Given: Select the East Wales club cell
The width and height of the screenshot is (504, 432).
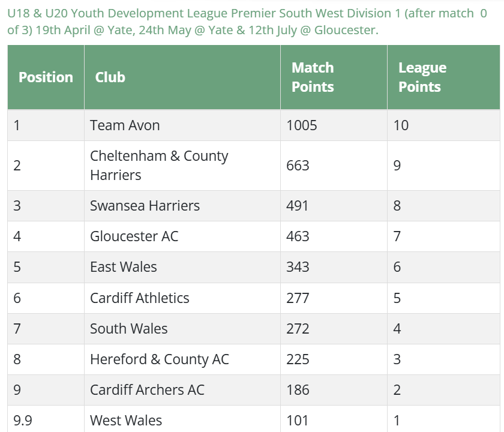Looking at the screenshot, I should pyautogui.click(x=123, y=267).
